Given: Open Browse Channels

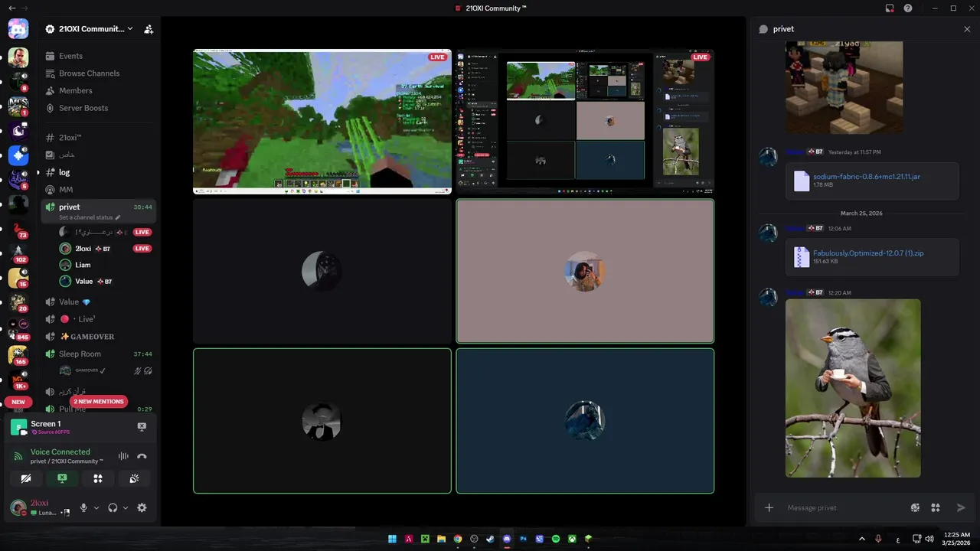Looking at the screenshot, I should click(x=98, y=73).
